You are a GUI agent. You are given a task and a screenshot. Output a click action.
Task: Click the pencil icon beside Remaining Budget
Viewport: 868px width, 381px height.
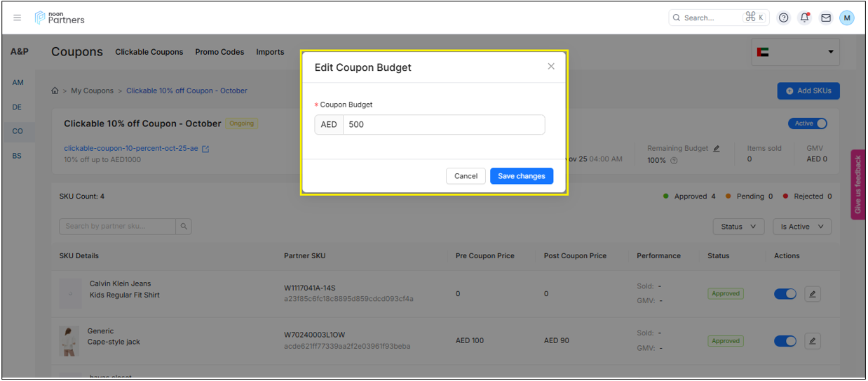point(716,149)
